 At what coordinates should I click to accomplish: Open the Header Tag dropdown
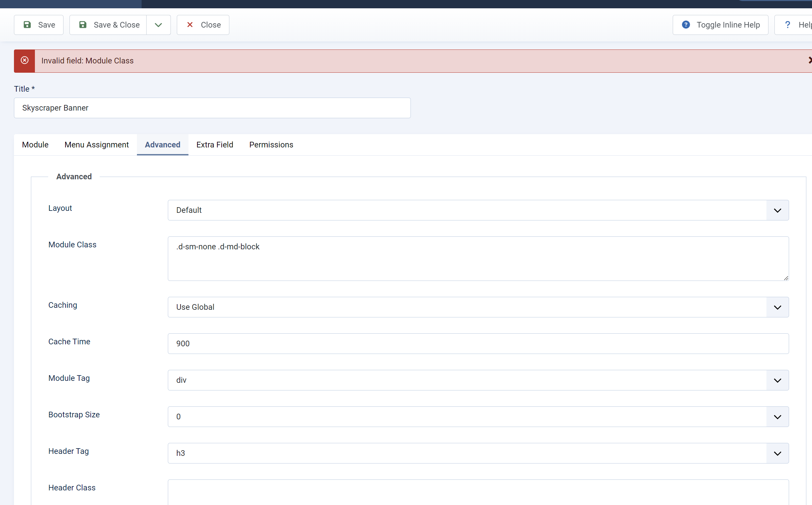(x=478, y=453)
